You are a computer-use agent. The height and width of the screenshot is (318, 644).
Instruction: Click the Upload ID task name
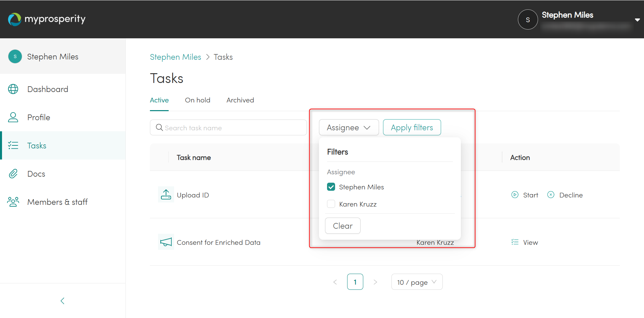(193, 195)
